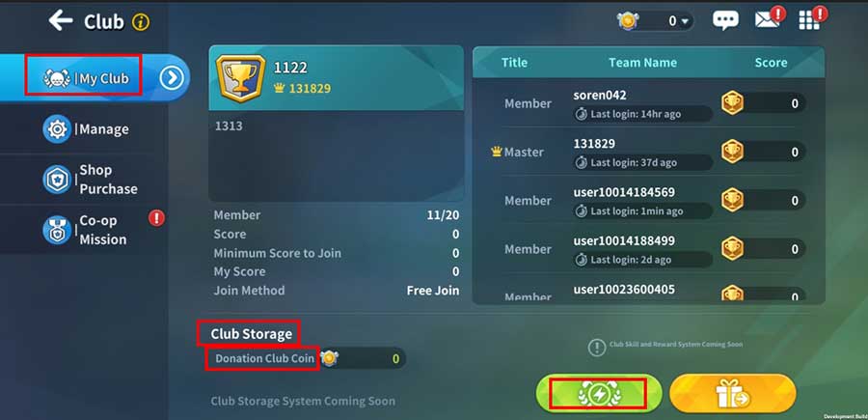
Task: Expand My Club with the chevron arrow
Action: 172,78
